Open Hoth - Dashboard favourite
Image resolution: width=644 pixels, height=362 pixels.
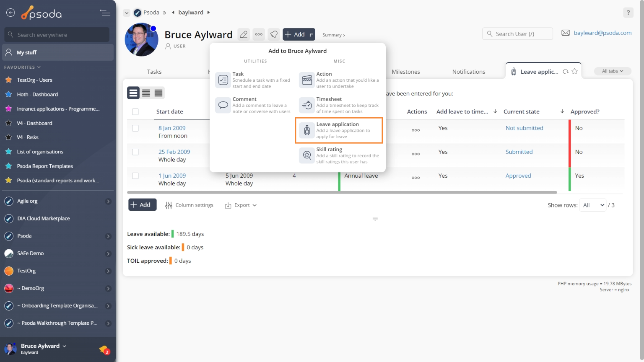coord(37,95)
